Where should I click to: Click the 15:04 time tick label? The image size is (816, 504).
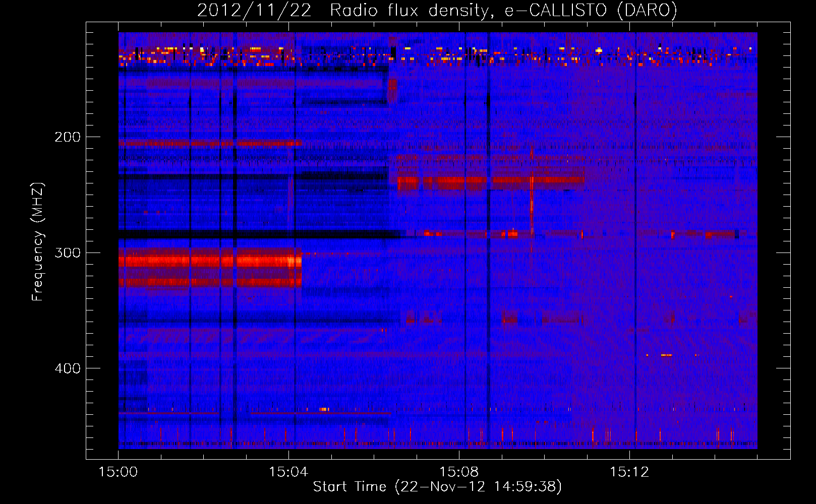[288, 472]
